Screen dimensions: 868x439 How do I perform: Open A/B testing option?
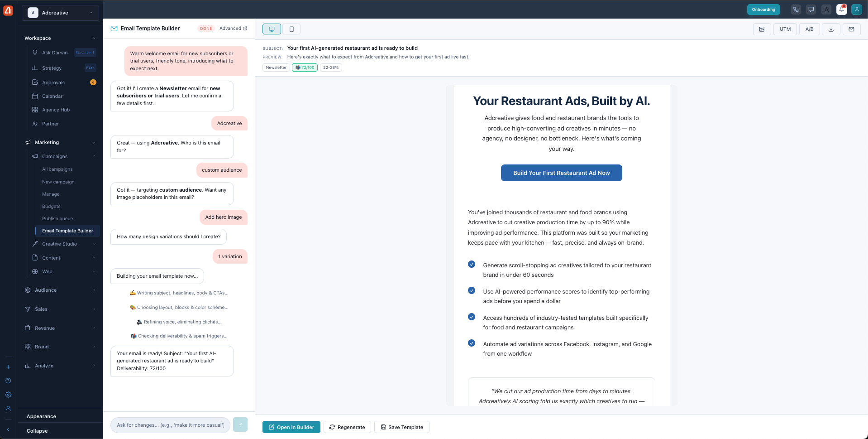(x=809, y=29)
